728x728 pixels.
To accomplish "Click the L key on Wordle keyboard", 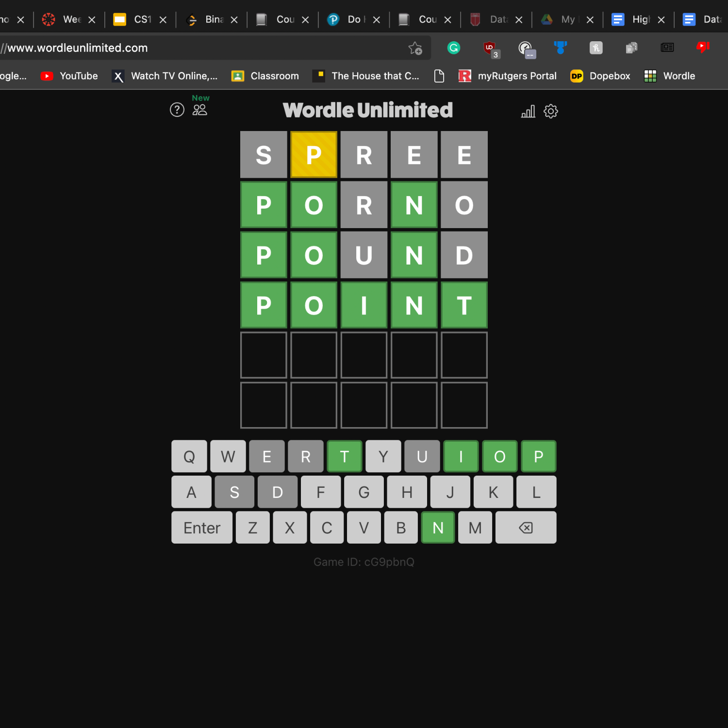I will (x=536, y=492).
